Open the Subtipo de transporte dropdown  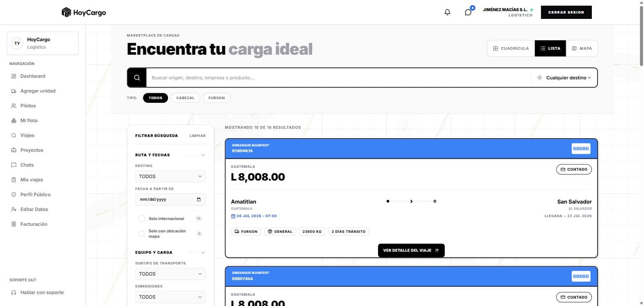click(170, 274)
